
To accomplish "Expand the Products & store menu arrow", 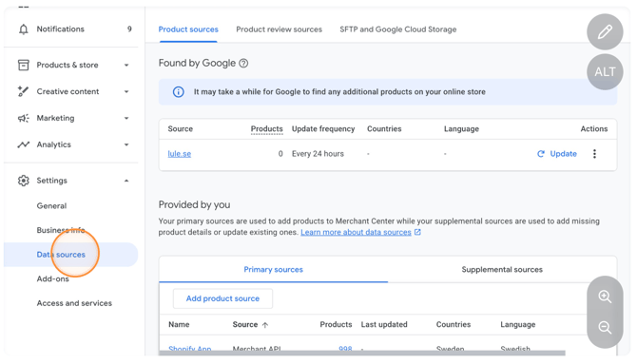I will coord(126,65).
